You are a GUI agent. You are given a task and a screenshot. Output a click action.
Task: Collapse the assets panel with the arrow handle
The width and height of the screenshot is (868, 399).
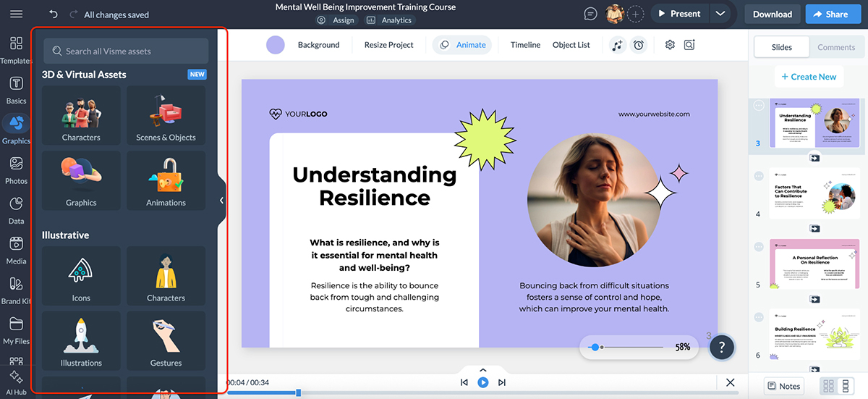pyautogui.click(x=221, y=201)
